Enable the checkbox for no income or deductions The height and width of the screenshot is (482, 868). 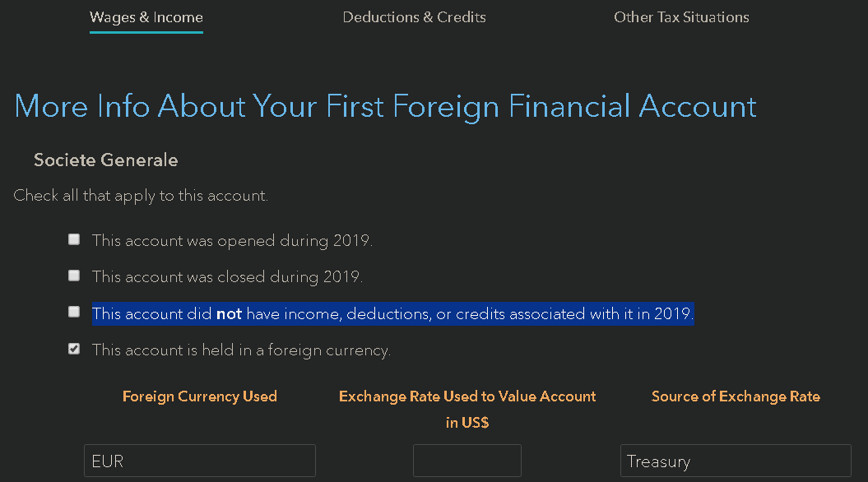tap(74, 311)
